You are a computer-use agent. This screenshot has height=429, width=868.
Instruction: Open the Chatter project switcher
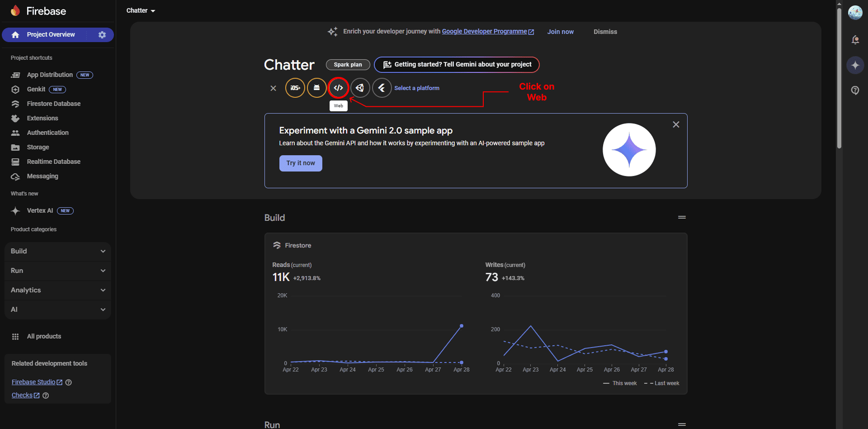coord(141,10)
